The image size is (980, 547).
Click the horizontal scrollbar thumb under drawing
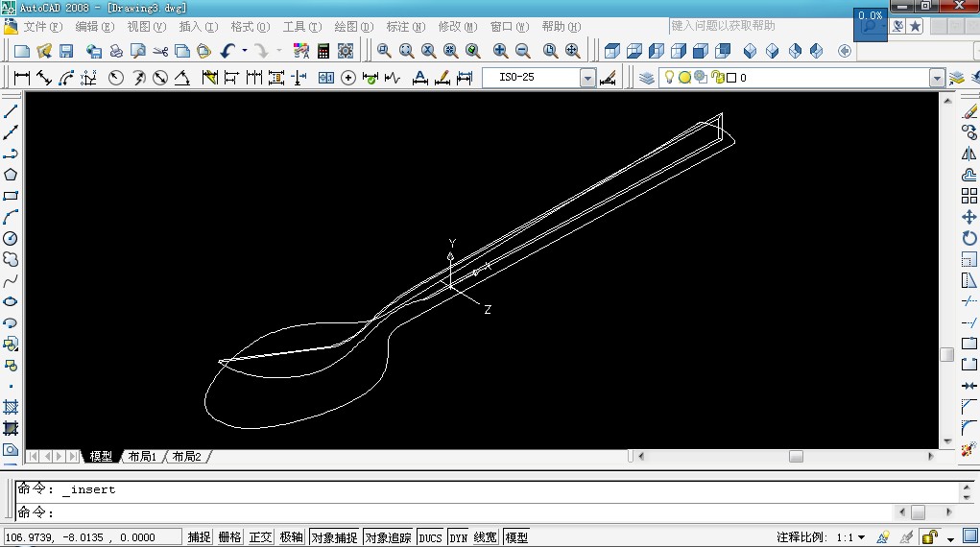click(x=796, y=457)
